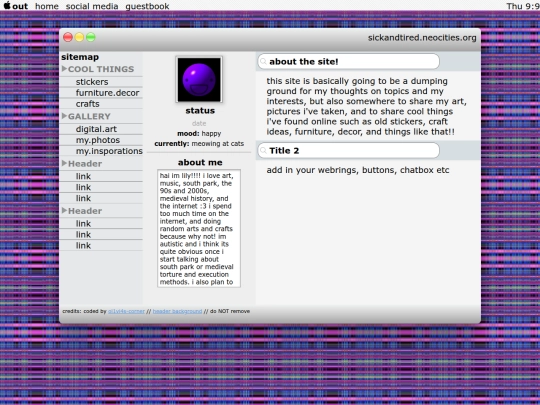This screenshot has height=405, width=540.
Task: Open the guestbook menu item
Action: [147, 6]
